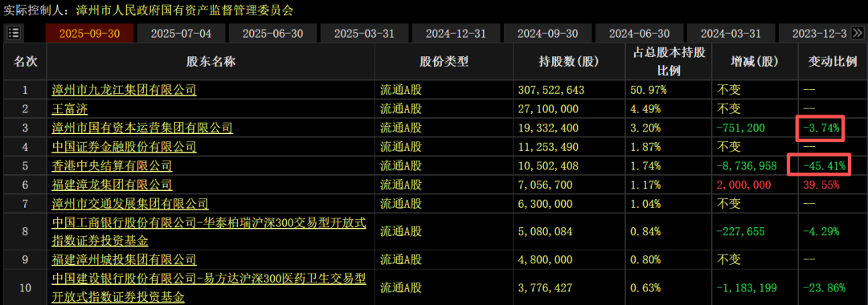The image size is (868, 305).
Task: Open link 香港中央结算有限公司
Action: tap(112, 166)
